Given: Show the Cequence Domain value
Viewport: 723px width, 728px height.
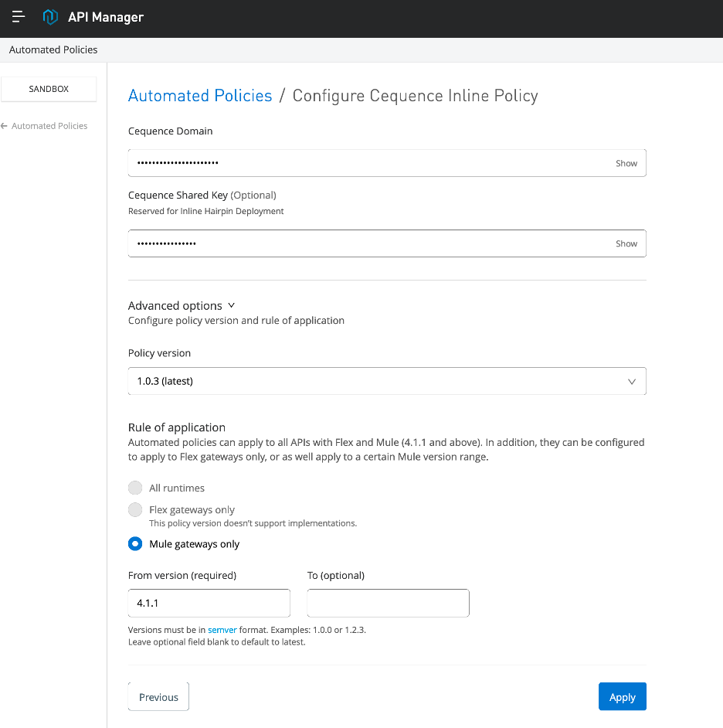Looking at the screenshot, I should [626, 163].
